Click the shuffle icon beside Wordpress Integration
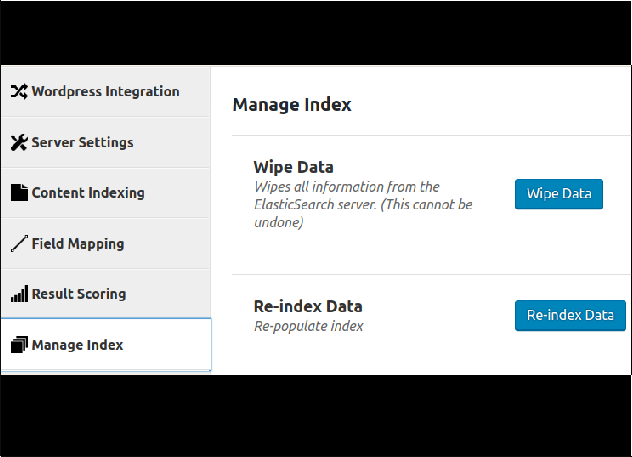The height and width of the screenshot is (457, 632). [x=19, y=91]
